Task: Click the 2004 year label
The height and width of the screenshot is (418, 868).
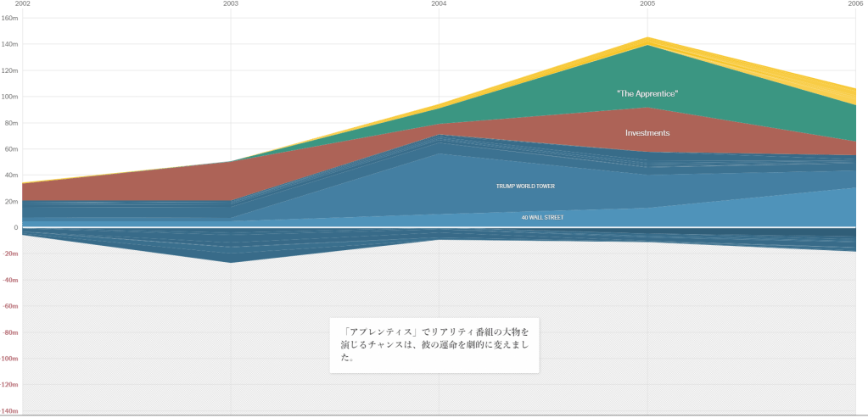Action: (x=439, y=4)
